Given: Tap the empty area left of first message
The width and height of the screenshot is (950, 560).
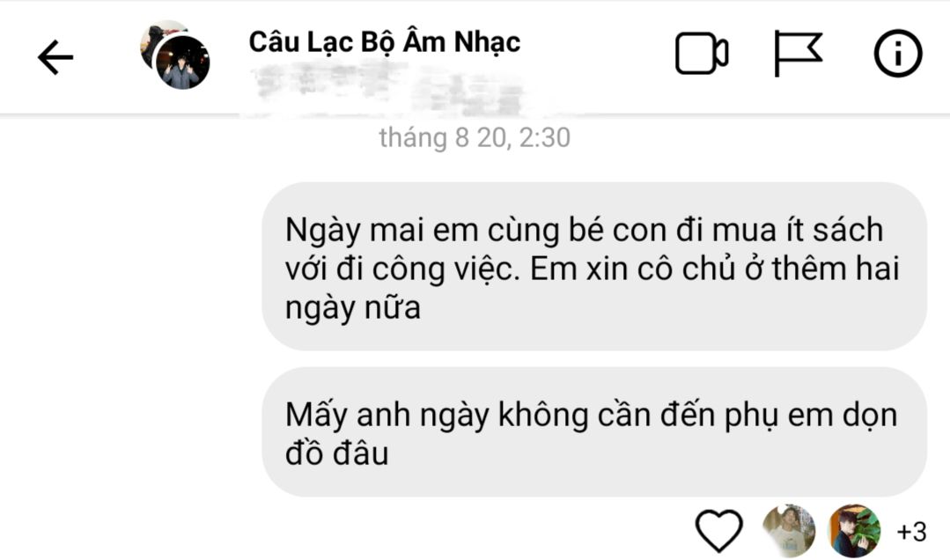Looking at the screenshot, I should point(130,267).
